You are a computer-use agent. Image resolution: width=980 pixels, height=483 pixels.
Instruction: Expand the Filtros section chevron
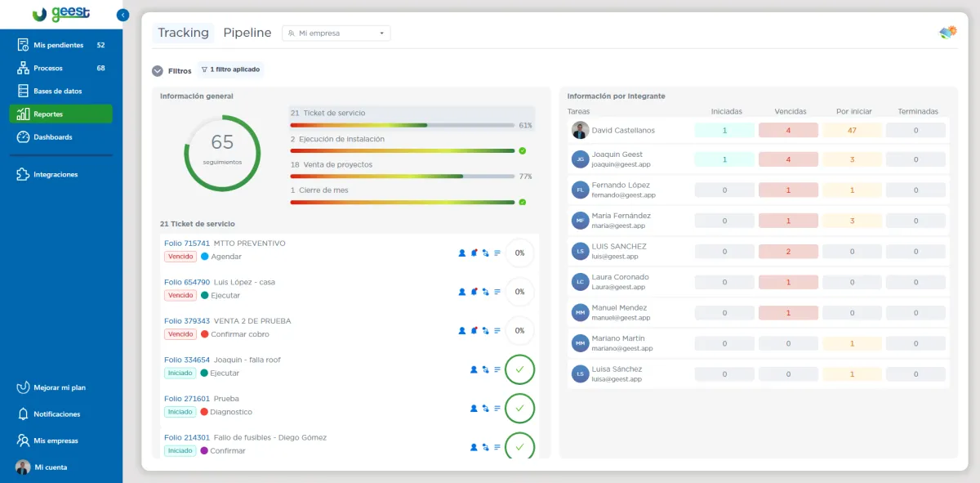[158, 71]
